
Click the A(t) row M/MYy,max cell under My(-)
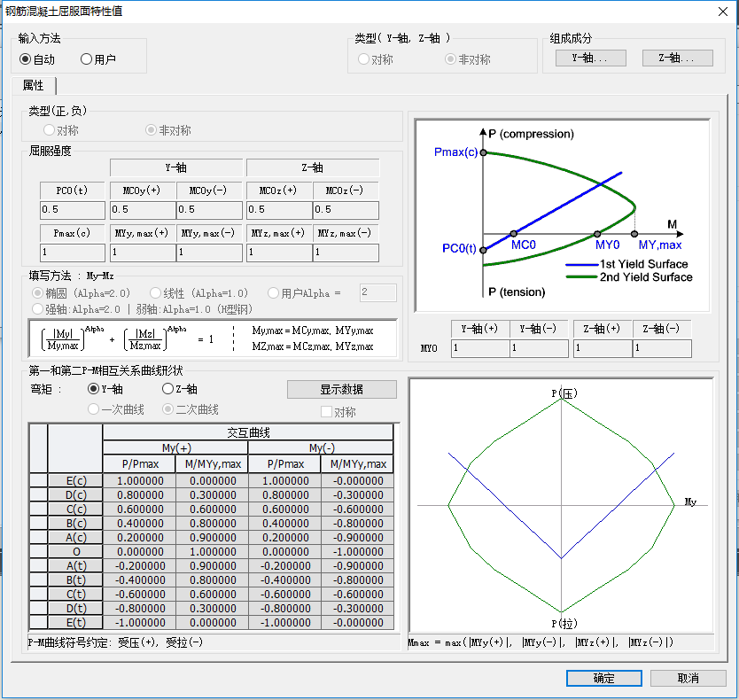(x=358, y=565)
